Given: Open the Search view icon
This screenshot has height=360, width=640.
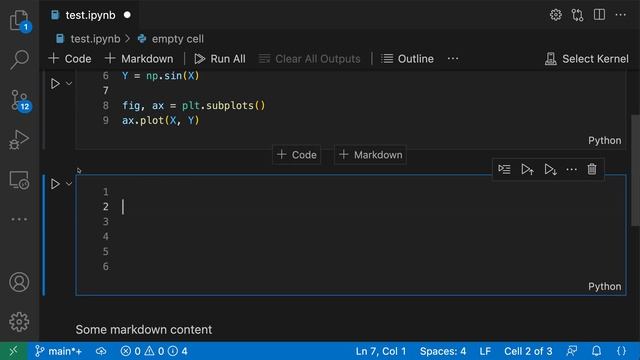Looking at the screenshot, I should point(19,60).
